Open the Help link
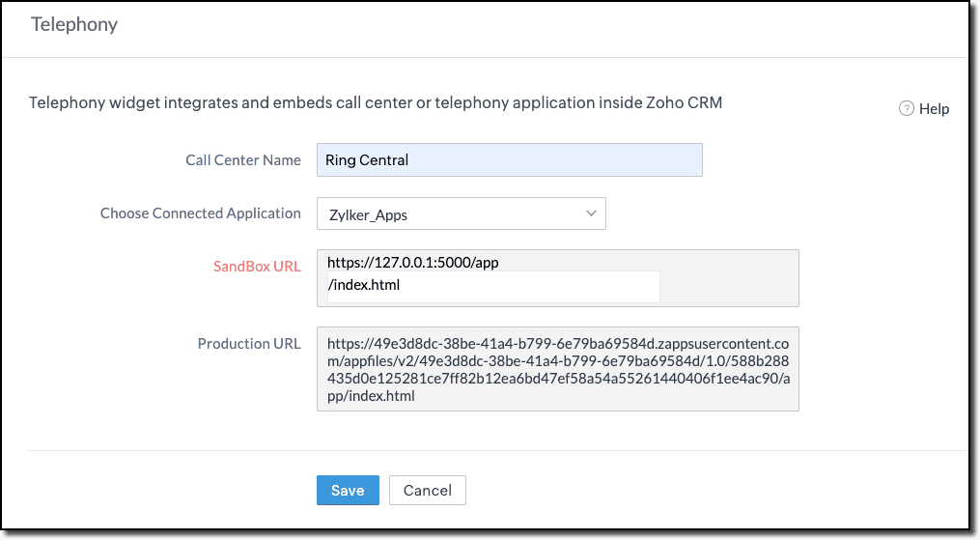 [934, 109]
